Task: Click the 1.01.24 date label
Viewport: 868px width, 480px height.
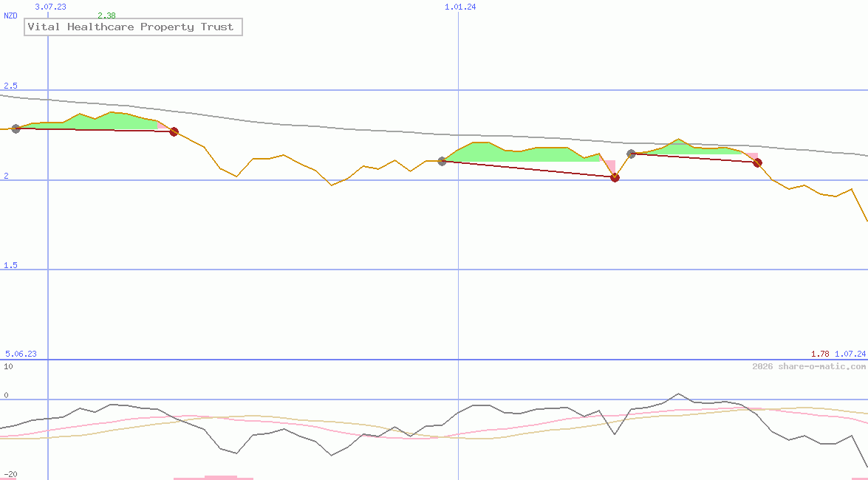Action: (x=460, y=7)
